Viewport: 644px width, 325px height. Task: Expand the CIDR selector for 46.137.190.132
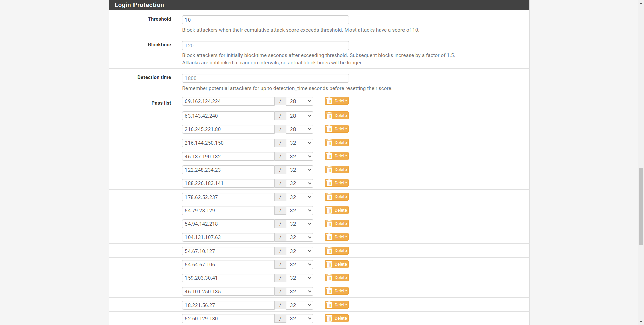click(x=300, y=157)
